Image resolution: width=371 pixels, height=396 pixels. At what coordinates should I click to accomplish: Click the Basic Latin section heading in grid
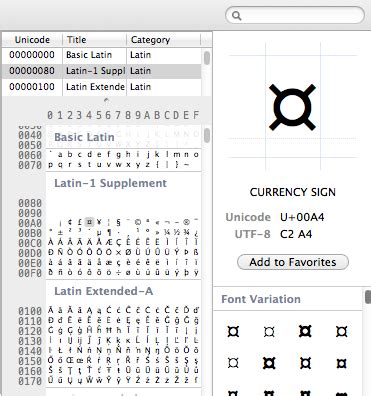84,137
